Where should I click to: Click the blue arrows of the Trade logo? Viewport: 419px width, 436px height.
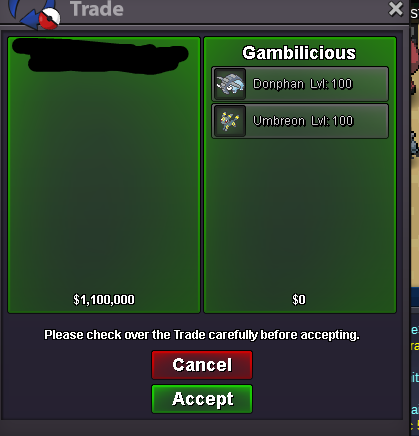coord(29,13)
